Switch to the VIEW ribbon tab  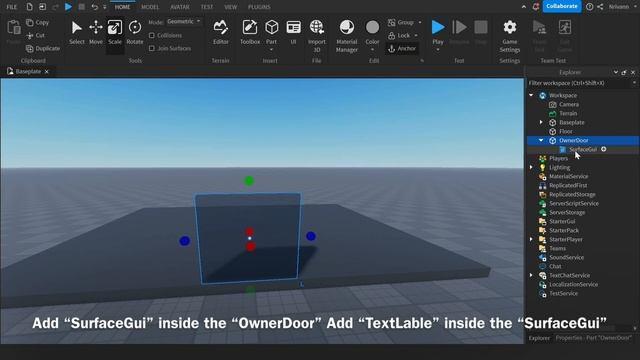point(231,7)
